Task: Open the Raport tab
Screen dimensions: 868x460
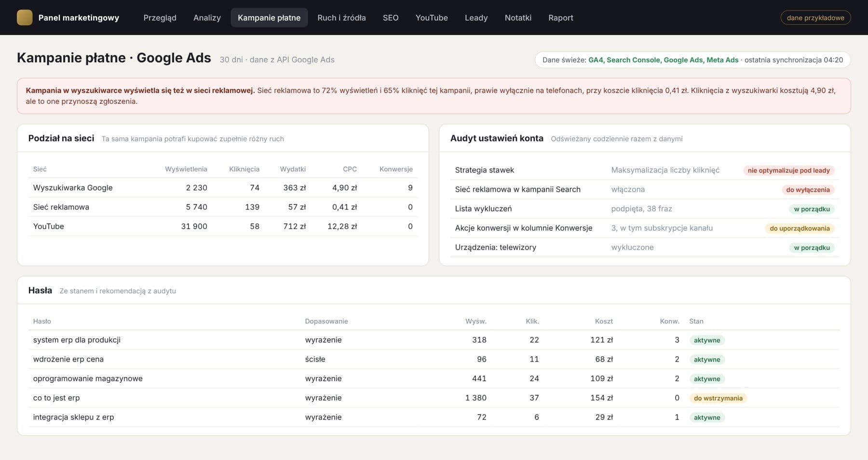Action: [561, 17]
